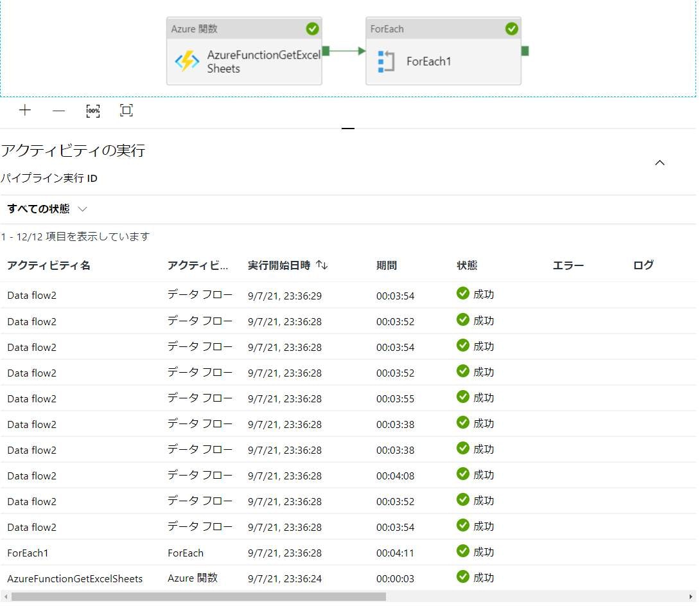Click the エラー column header
Screen dimensions: 700x606
(x=568, y=265)
